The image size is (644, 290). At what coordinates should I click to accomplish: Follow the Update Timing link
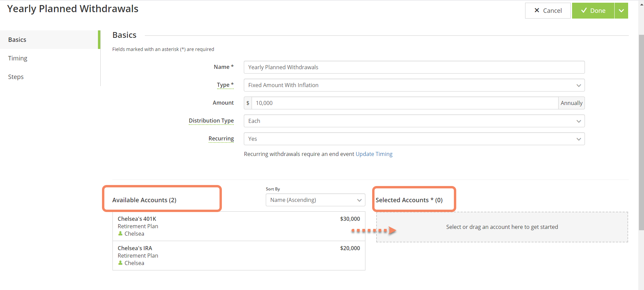coord(374,154)
